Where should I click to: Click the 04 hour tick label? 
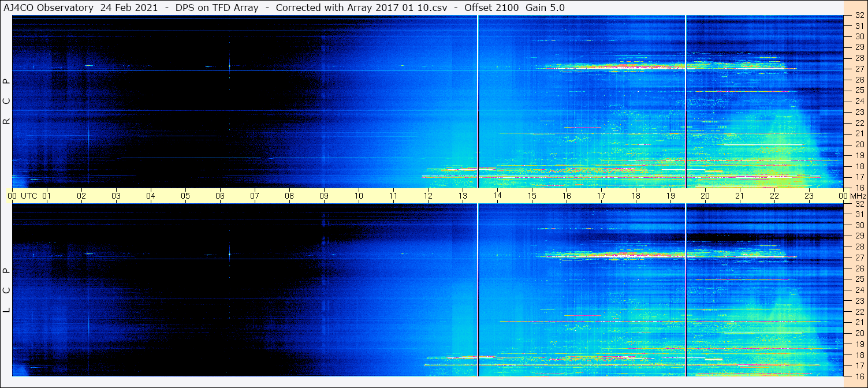coord(151,196)
